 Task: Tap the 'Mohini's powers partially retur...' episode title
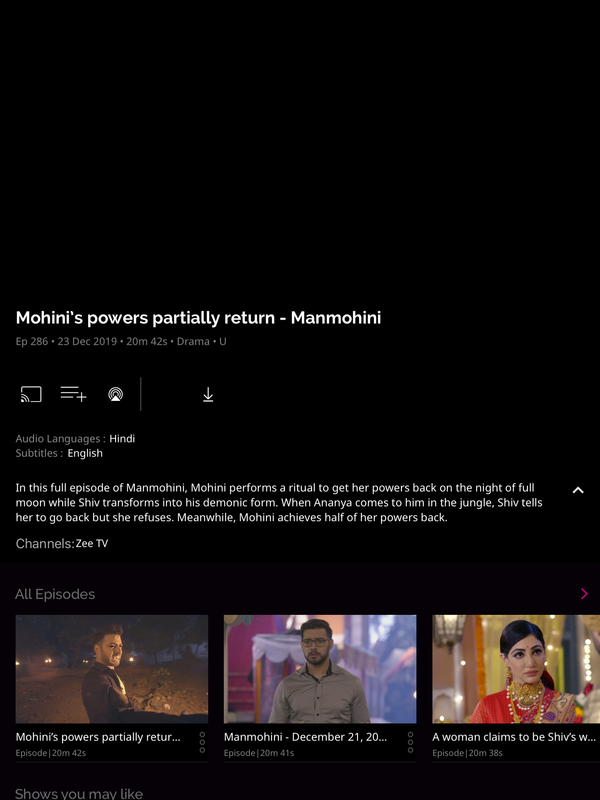(x=98, y=737)
